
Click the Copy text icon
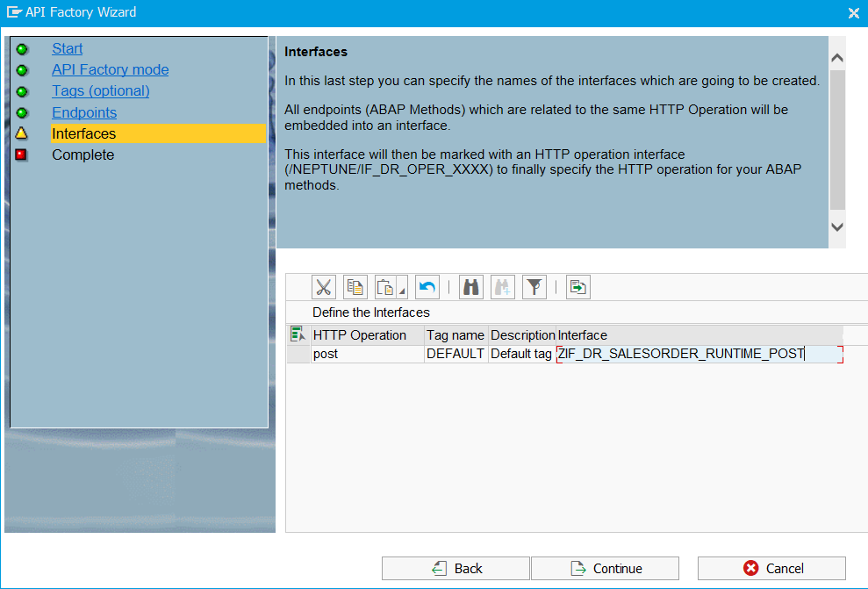355,287
